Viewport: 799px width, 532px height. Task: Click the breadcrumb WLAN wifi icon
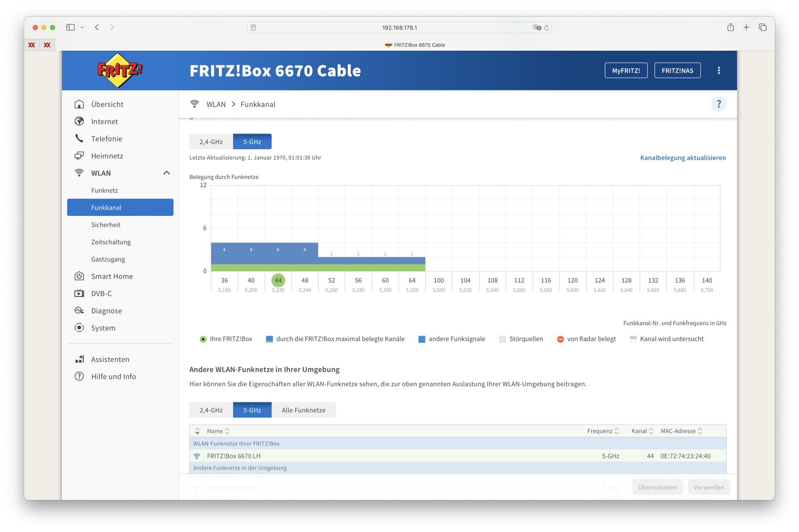click(x=194, y=104)
